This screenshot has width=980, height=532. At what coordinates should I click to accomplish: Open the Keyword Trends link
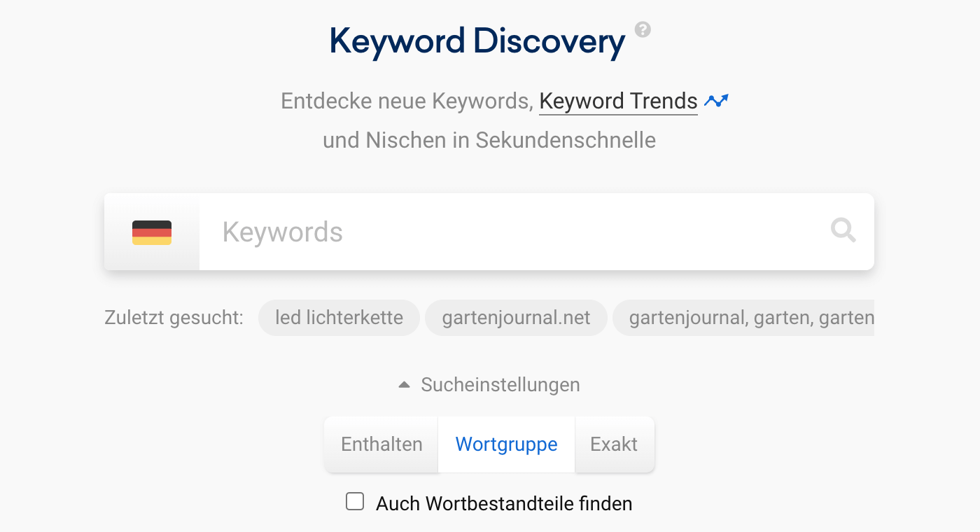[618, 101]
